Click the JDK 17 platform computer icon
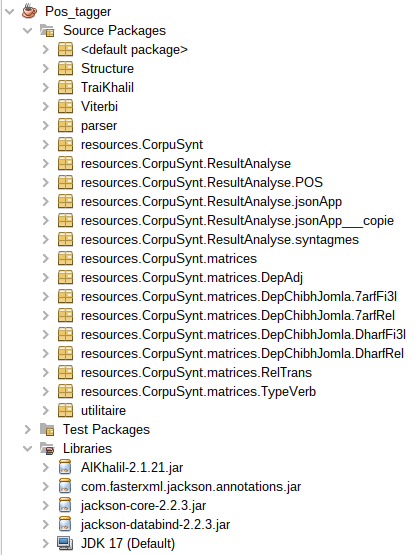The height and width of the screenshot is (555, 420). click(65, 543)
